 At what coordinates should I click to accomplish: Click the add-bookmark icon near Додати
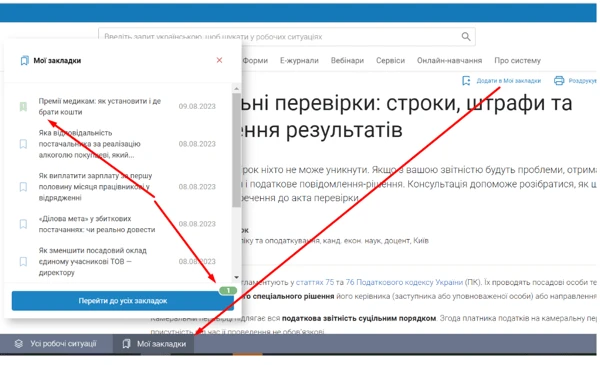pyautogui.click(x=466, y=81)
